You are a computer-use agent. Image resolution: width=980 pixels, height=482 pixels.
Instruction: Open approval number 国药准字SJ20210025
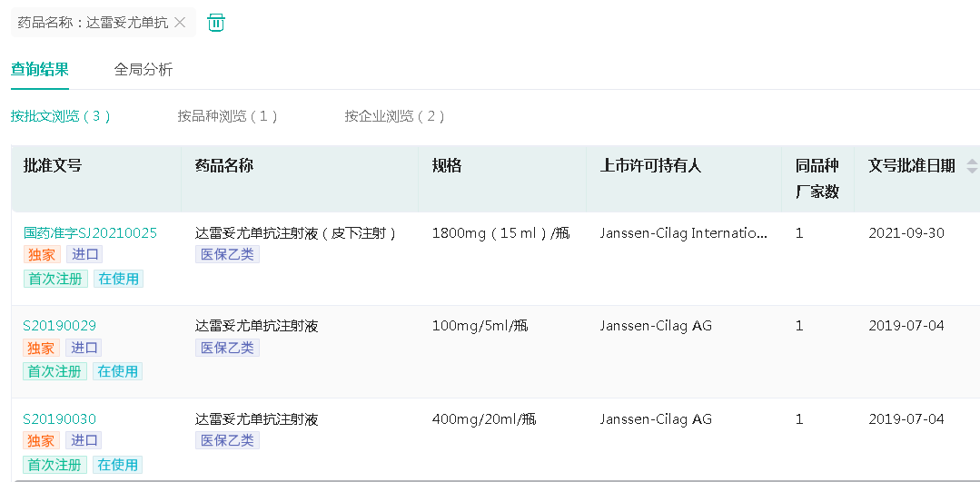(90, 232)
